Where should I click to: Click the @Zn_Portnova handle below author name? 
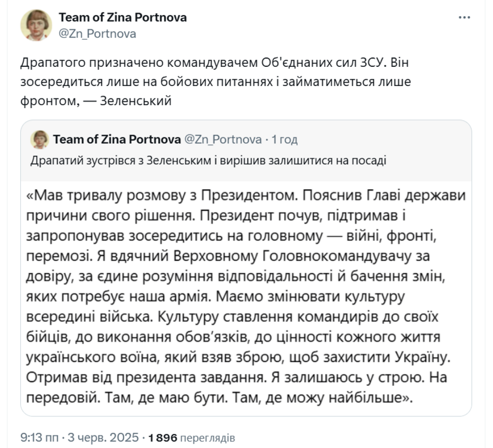pos(97,33)
